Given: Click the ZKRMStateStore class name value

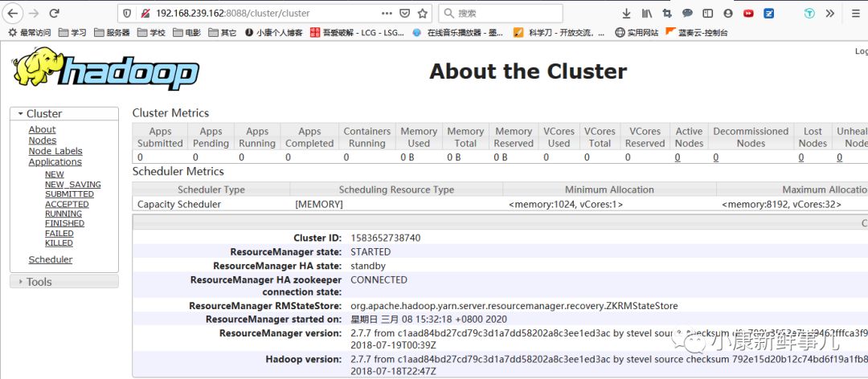Looking at the screenshot, I should [x=514, y=305].
